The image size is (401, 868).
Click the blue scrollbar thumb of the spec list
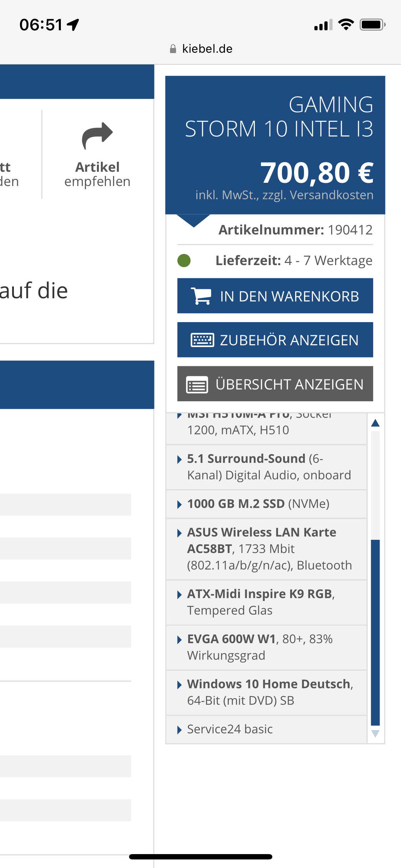[375, 632]
